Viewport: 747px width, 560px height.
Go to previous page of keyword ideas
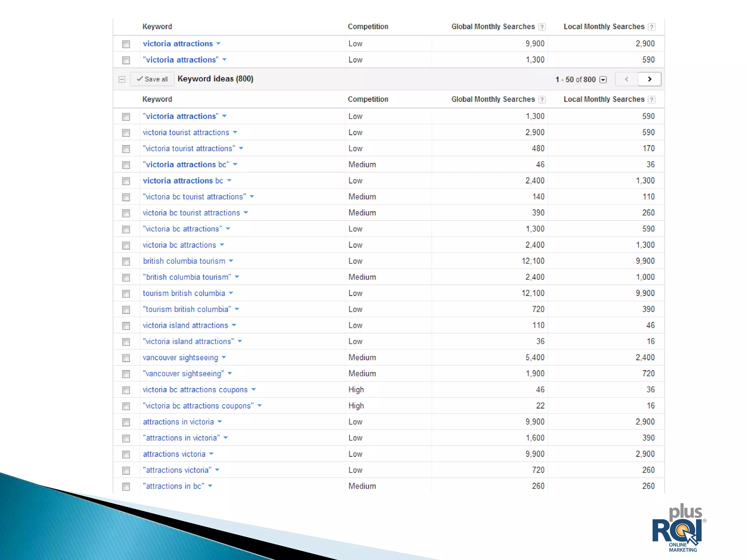626,79
